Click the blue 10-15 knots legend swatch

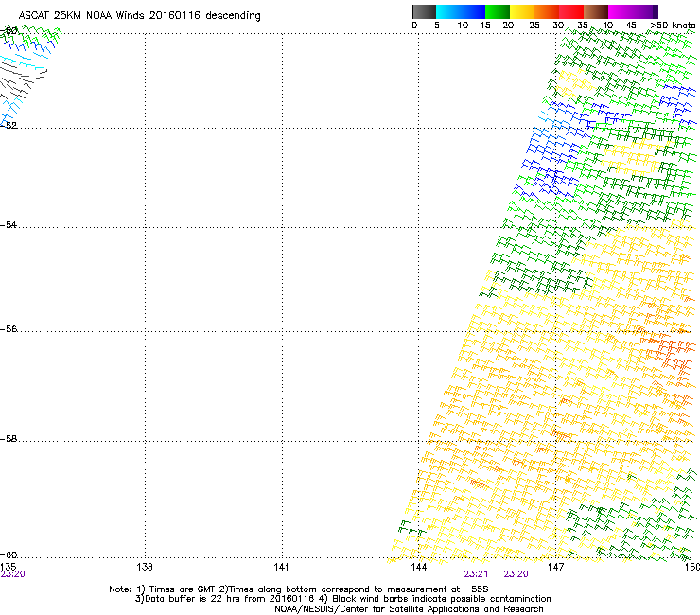pos(473,11)
